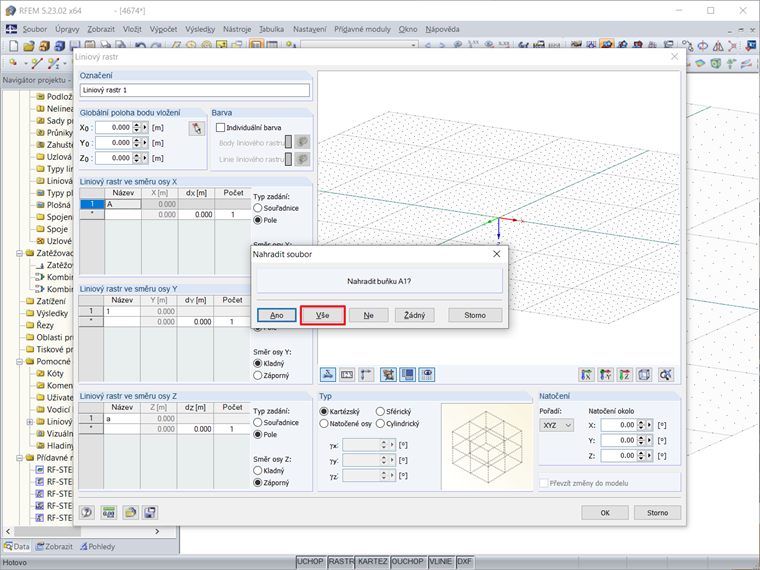Set preview to view in Z direction
Image resolution: width=760 pixels, height=570 pixels.
pyautogui.click(x=625, y=374)
